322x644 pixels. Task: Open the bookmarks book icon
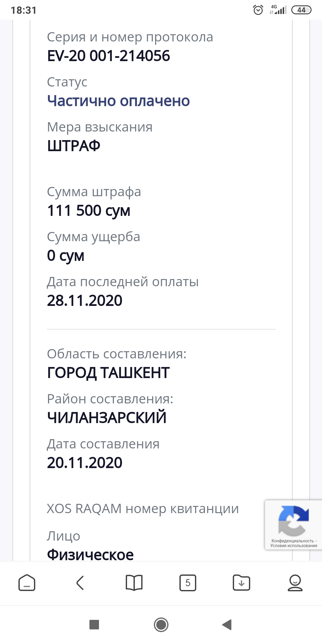coord(134,583)
